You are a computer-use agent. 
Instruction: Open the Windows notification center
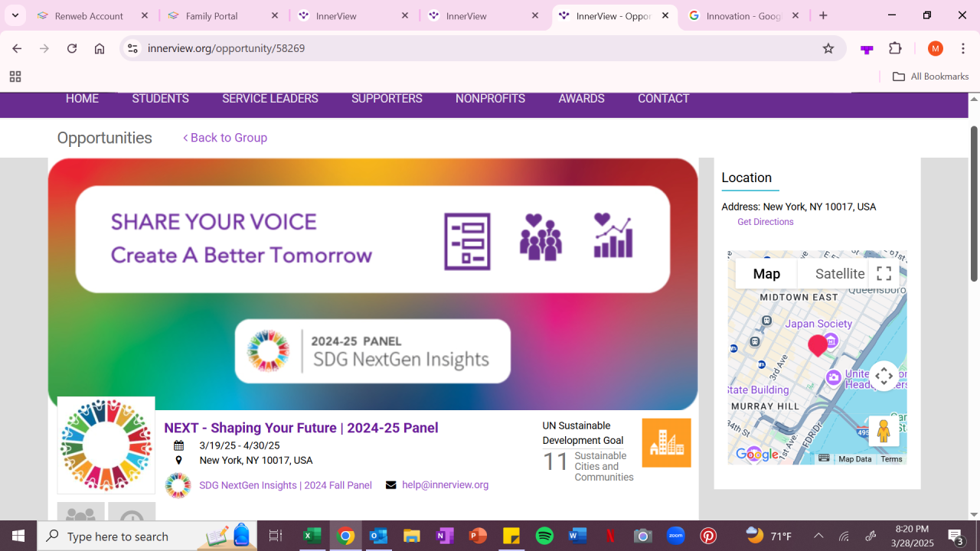coord(955,536)
